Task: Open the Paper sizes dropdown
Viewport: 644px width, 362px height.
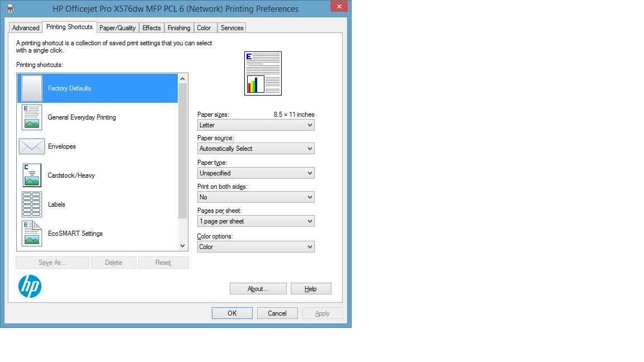Action: tap(256, 125)
